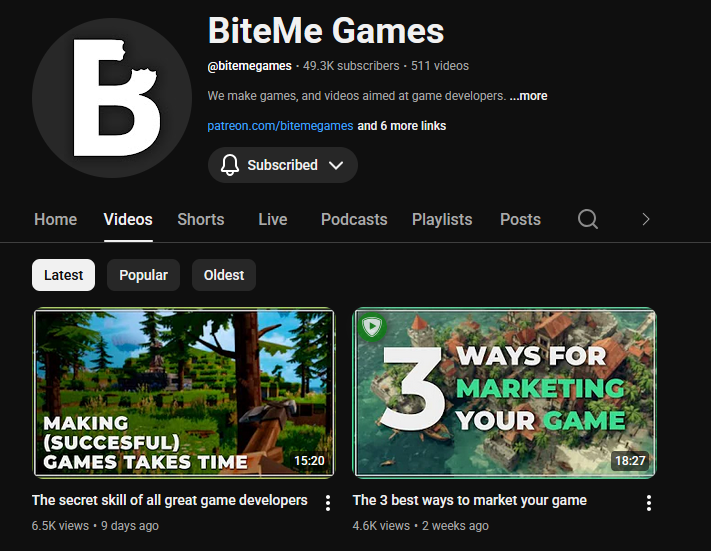Screen dimensions: 711x551
Task: Click the BiteMe Games channel avatar logo
Action: point(112,98)
